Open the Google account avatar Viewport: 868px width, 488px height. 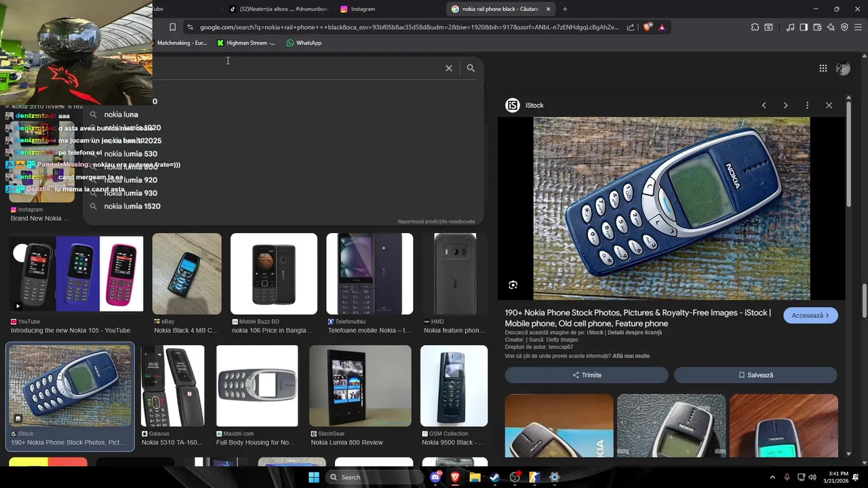click(x=843, y=68)
